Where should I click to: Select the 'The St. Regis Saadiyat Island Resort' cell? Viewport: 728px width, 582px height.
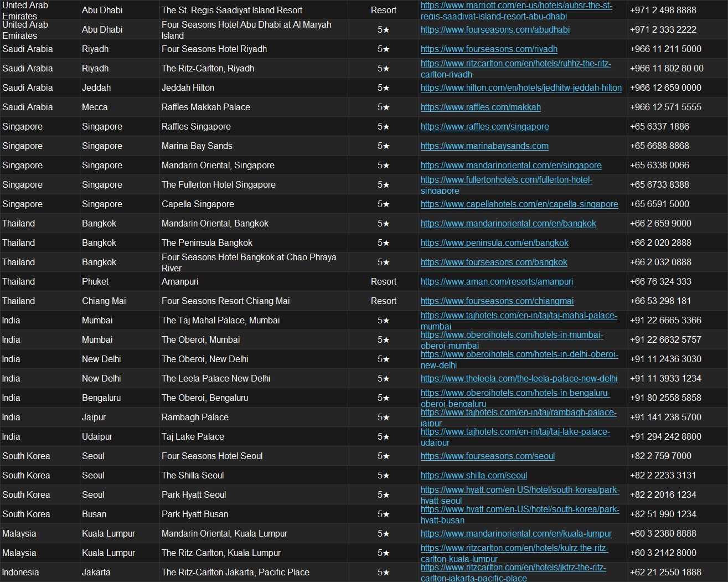pyautogui.click(x=254, y=11)
